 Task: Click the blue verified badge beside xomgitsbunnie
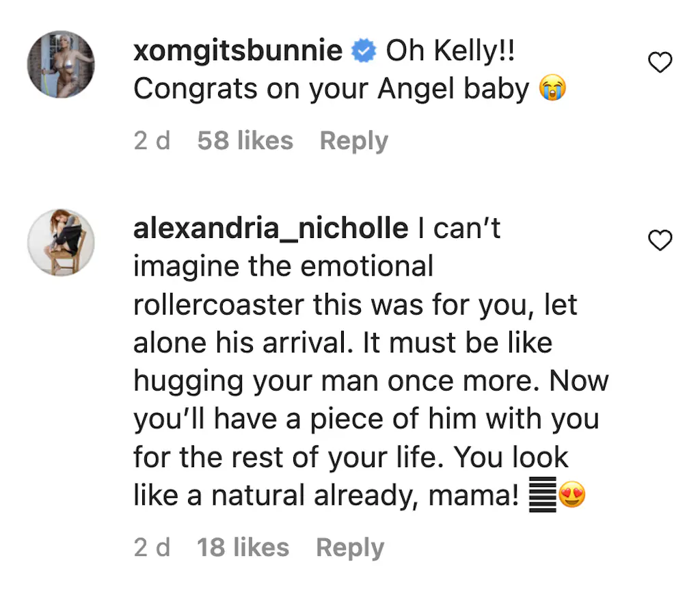(364, 51)
